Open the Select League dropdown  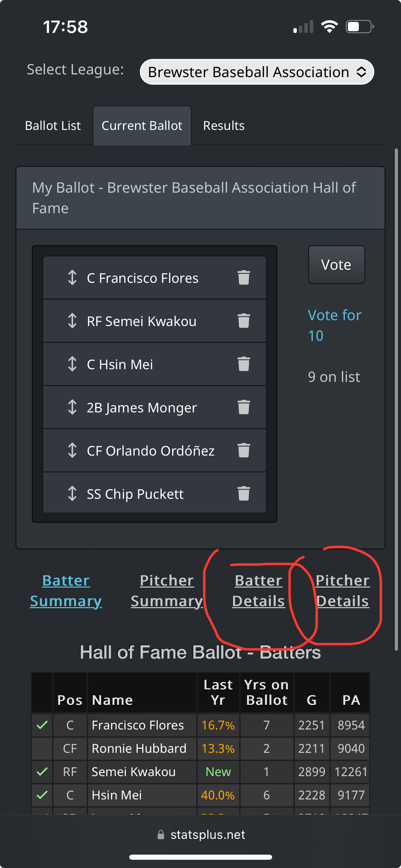257,72
